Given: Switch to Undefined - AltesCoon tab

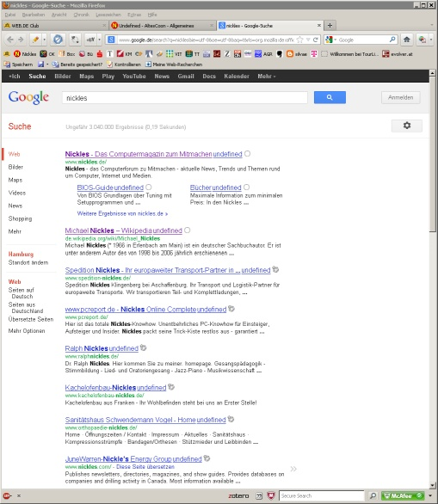Looking at the screenshot, I should click(x=163, y=26).
